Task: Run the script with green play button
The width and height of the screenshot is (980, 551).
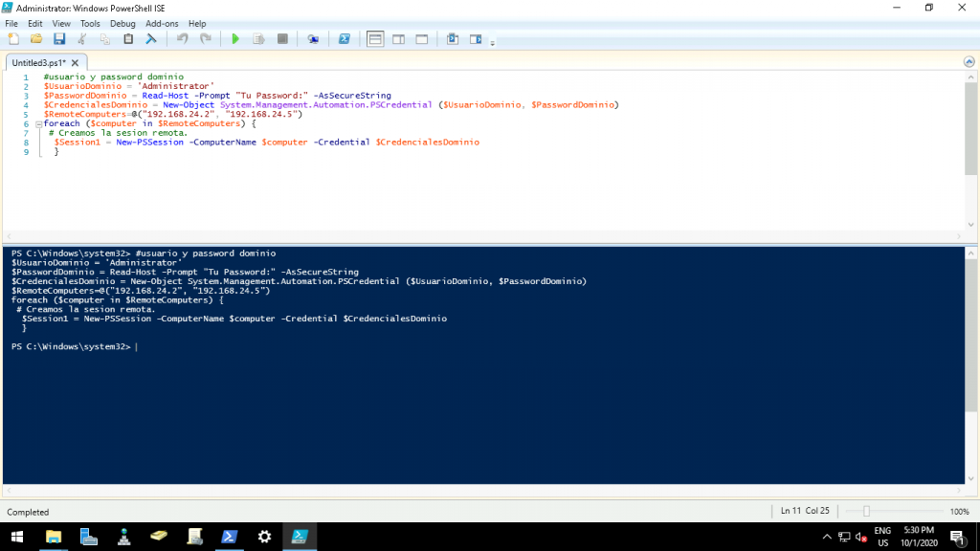Action: [235, 39]
